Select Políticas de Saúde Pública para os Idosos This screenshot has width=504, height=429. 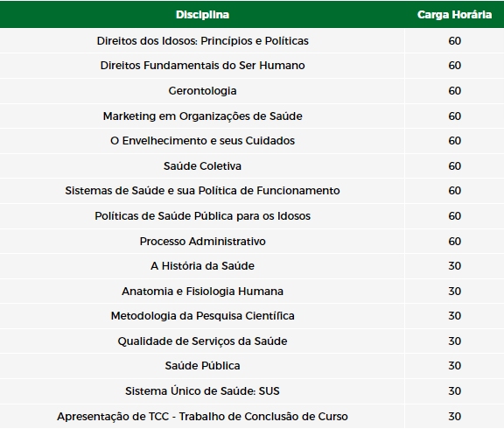tap(202, 216)
